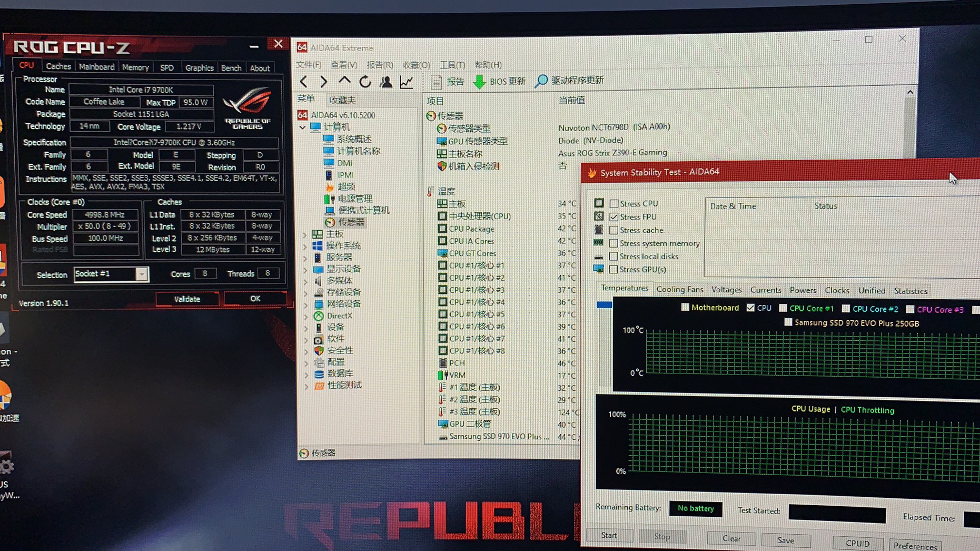Click the 报告 report icon in AIDA64 toolbar
This screenshot has height=551, width=980.
437,81
